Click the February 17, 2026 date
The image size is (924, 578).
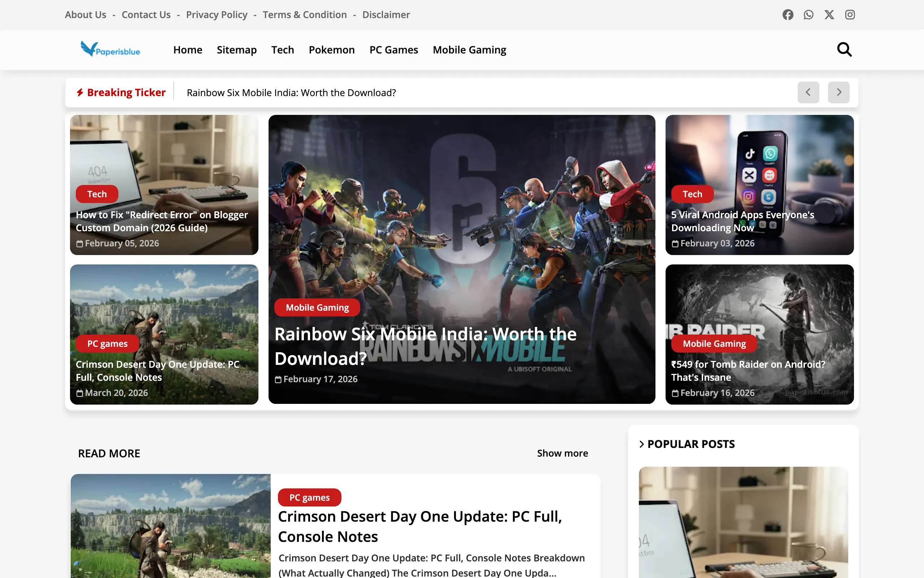(316, 379)
